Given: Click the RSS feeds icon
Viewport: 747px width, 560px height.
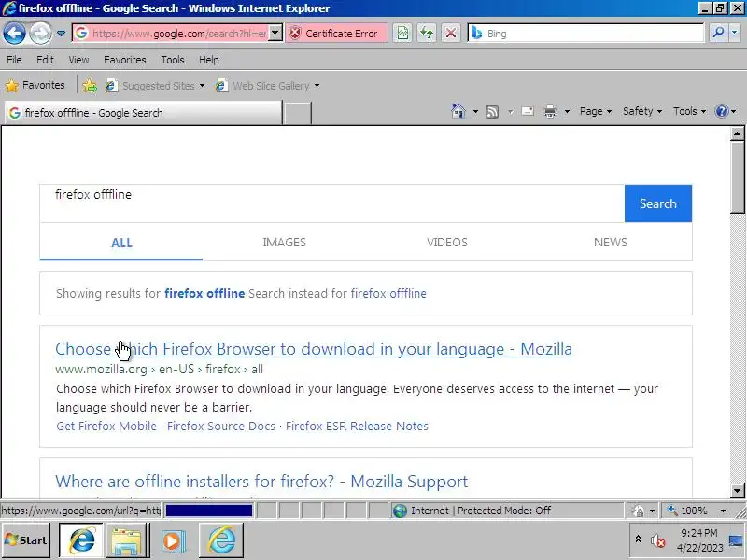Looking at the screenshot, I should pos(492,111).
